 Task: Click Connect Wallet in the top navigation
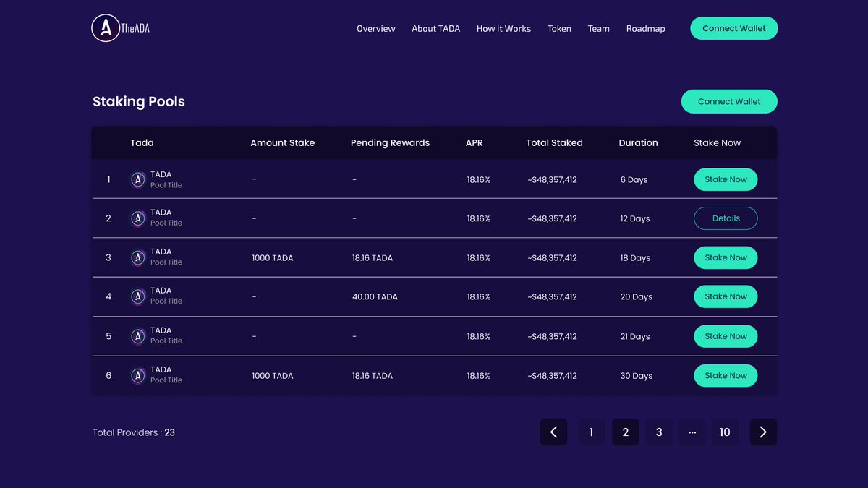(x=734, y=28)
